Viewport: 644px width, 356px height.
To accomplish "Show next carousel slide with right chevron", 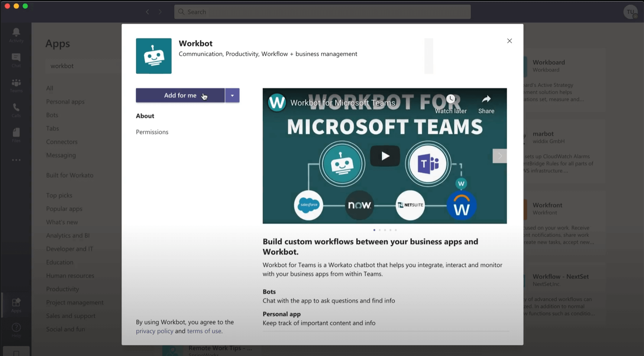I will tap(499, 156).
